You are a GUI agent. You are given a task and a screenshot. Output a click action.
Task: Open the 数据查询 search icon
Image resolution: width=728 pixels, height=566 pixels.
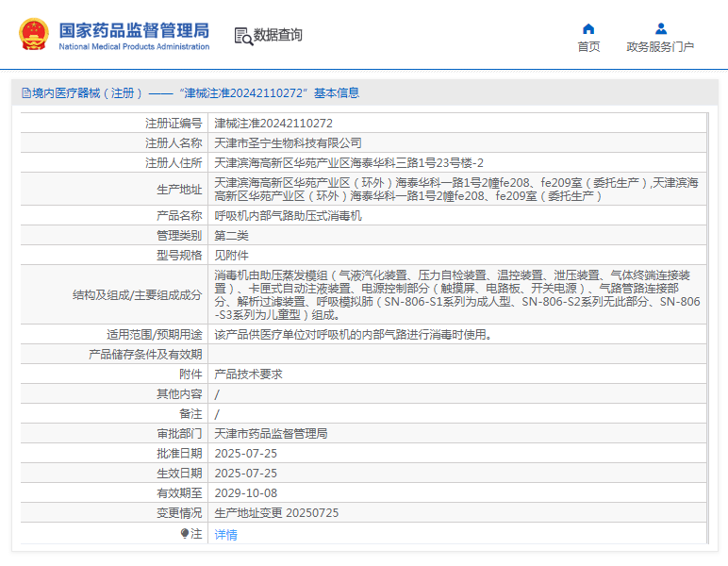point(243,36)
